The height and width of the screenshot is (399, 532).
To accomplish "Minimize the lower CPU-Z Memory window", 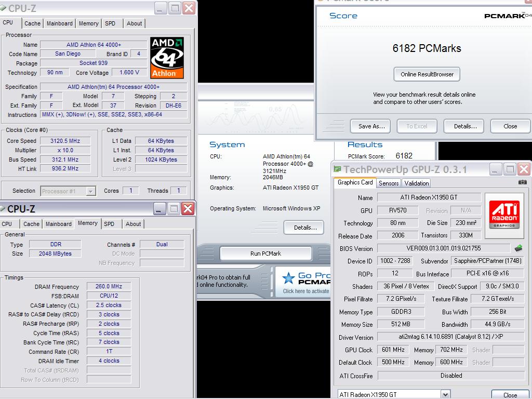I will tap(159, 209).
